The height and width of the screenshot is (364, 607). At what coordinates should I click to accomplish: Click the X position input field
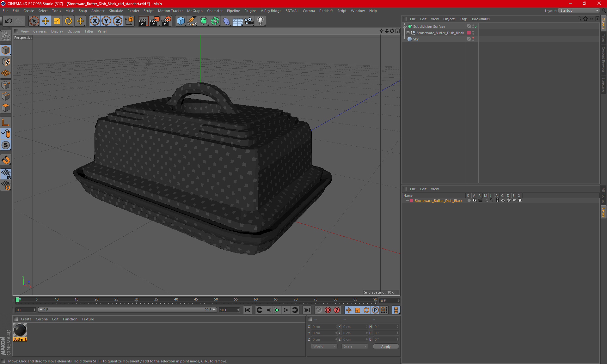(324, 327)
